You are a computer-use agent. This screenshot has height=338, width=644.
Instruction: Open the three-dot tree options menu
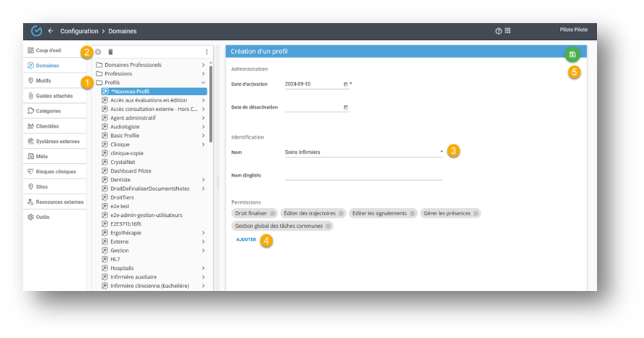coord(207,52)
